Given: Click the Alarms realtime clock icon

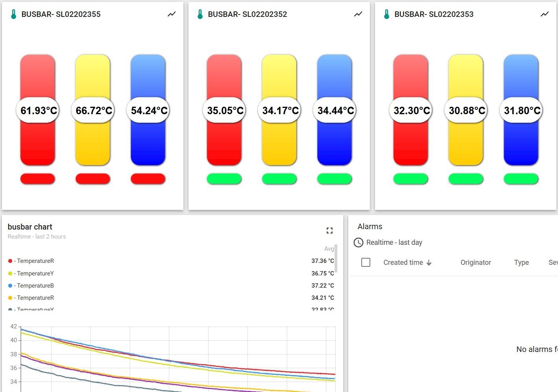Looking at the screenshot, I should click(x=358, y=242).
